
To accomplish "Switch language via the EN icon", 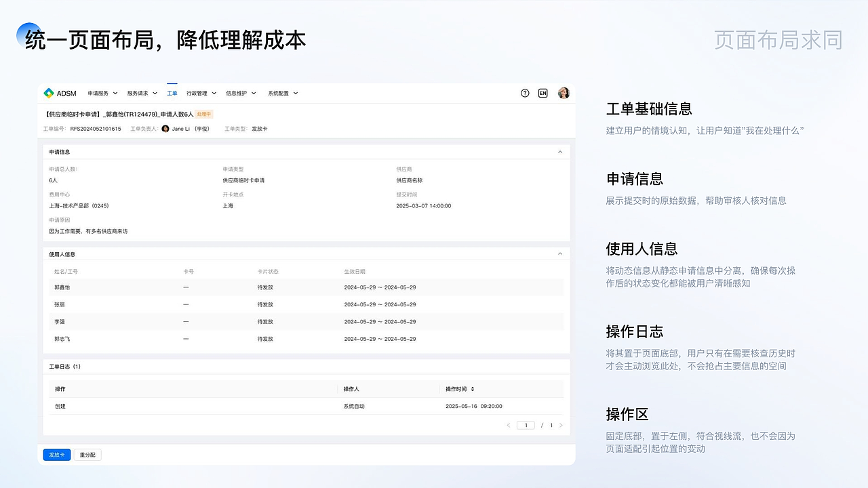I will (x=543, y=93).
